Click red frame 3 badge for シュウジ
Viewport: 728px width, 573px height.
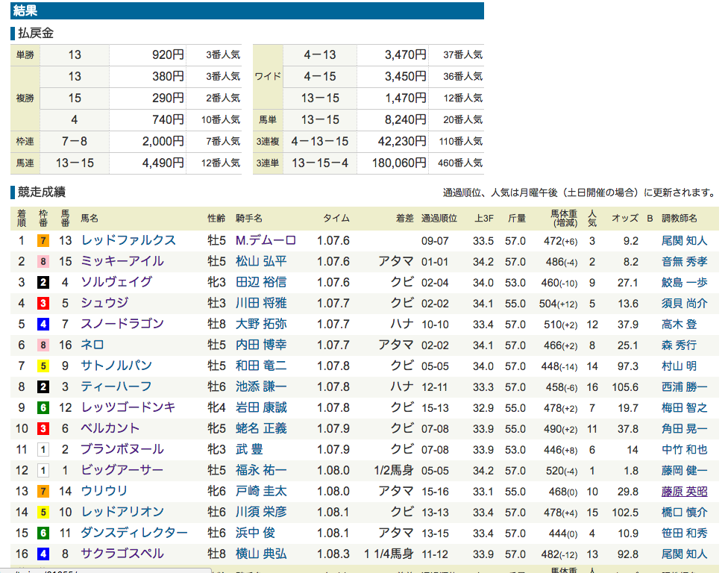click(x=43, y=303)
